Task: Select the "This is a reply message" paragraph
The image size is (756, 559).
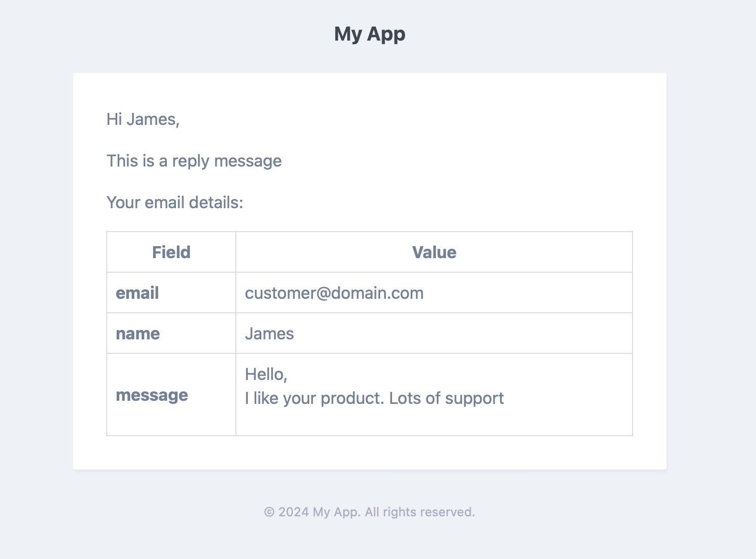Action: (194, 161)
